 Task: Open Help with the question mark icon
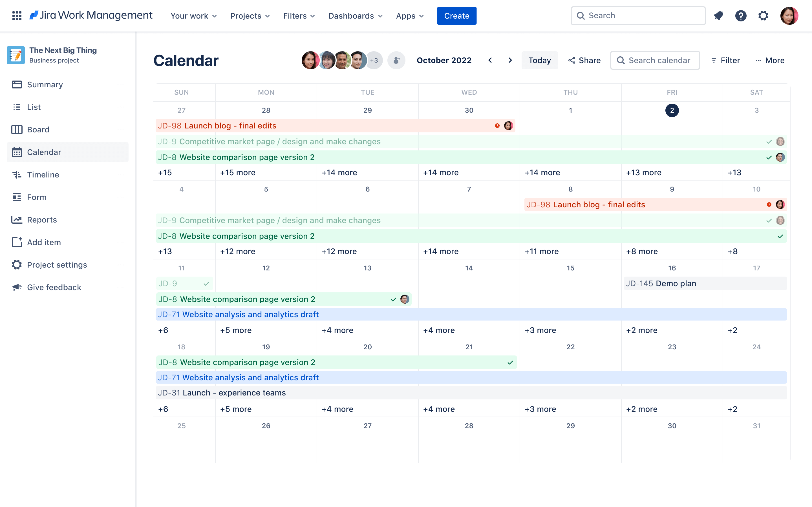tap(741, 15)
